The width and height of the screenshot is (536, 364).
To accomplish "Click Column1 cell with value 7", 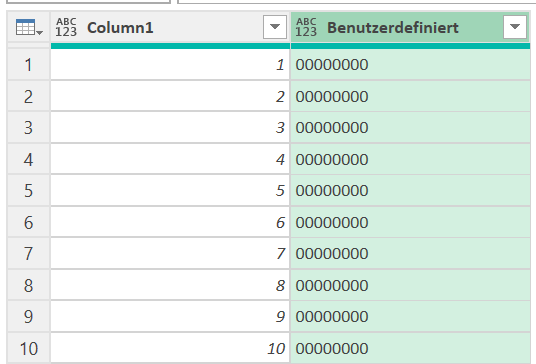I will [170, 254].
